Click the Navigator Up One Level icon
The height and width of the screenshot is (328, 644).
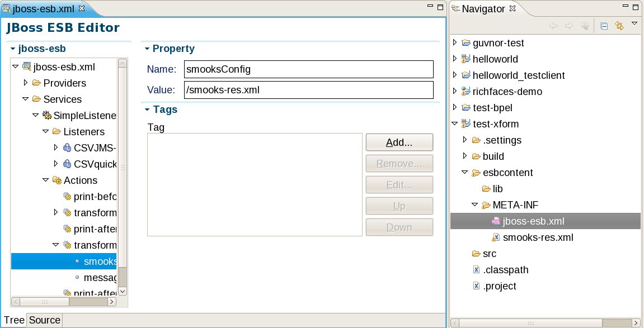(585, 26)
